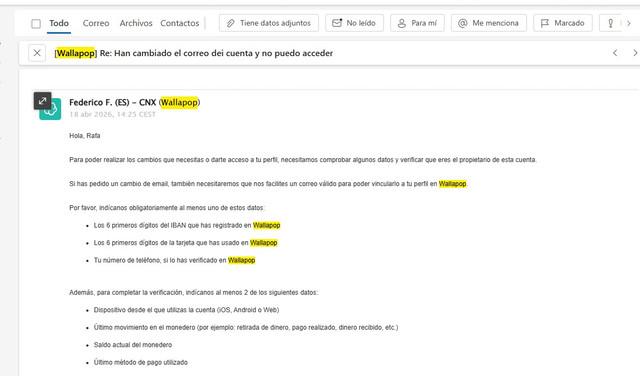The width and height of the screenshot is (640, 376).
Task: Open the Contactos tab
Action: (180, 23)
